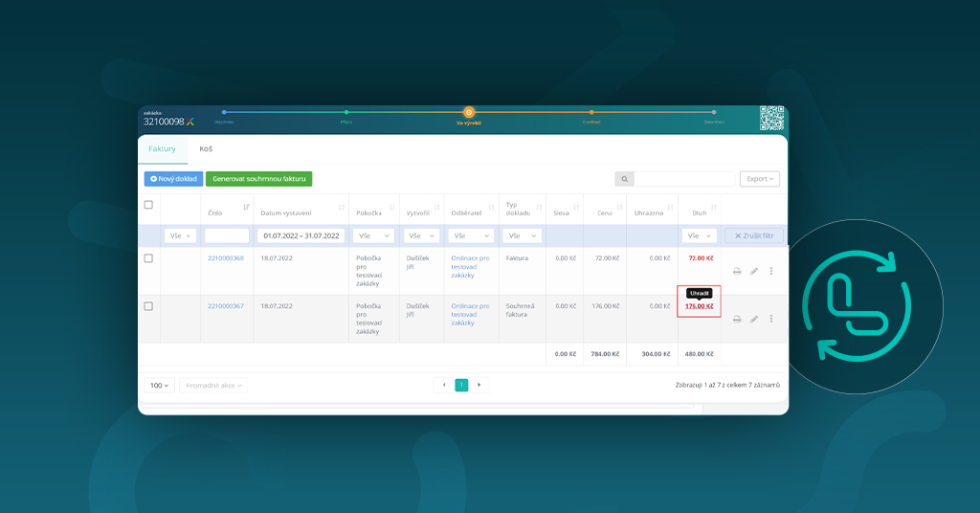
Task: Go to the next page arrow
Action: pos(479,385)
